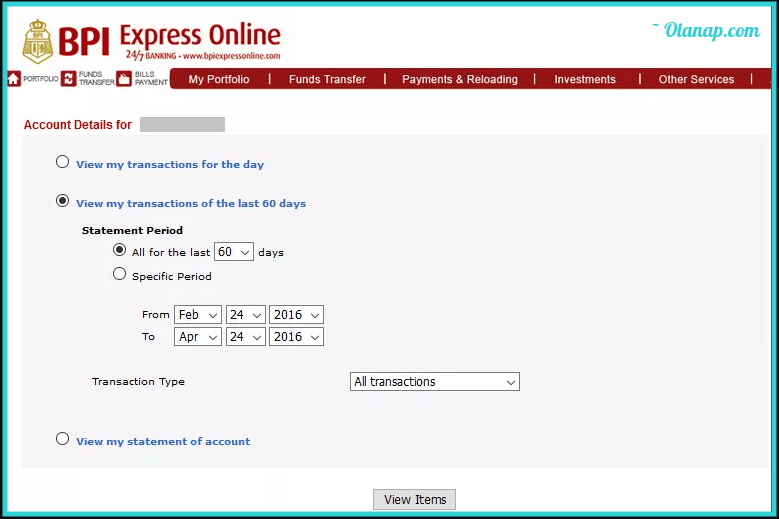Image resolution: width=779 pixels, height=519 pixels.
Task: Click View my transactions of the last 60 days link
Action: point(191,203)
